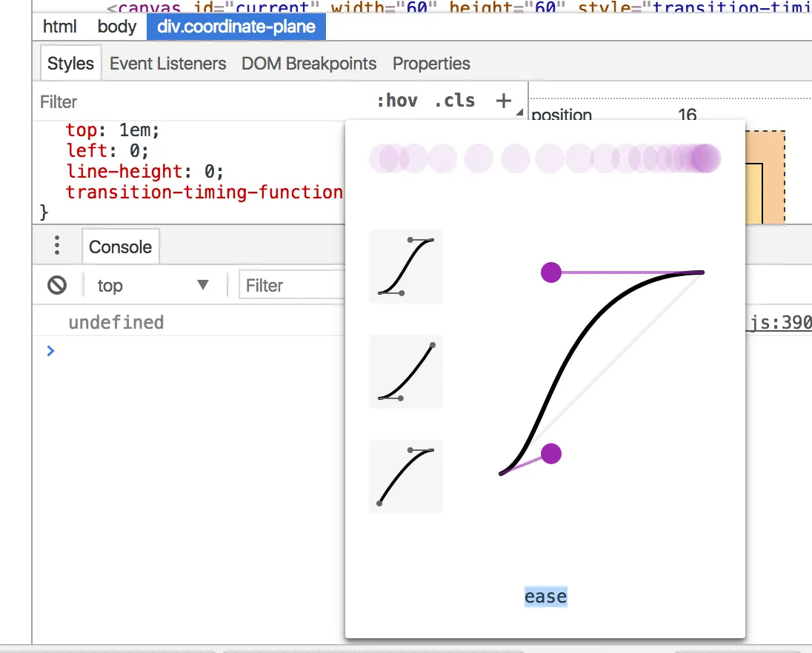Viewport: 812px width, 653px height.
Task: Open the js:390 source link
Action: click(x=780, y=322)
